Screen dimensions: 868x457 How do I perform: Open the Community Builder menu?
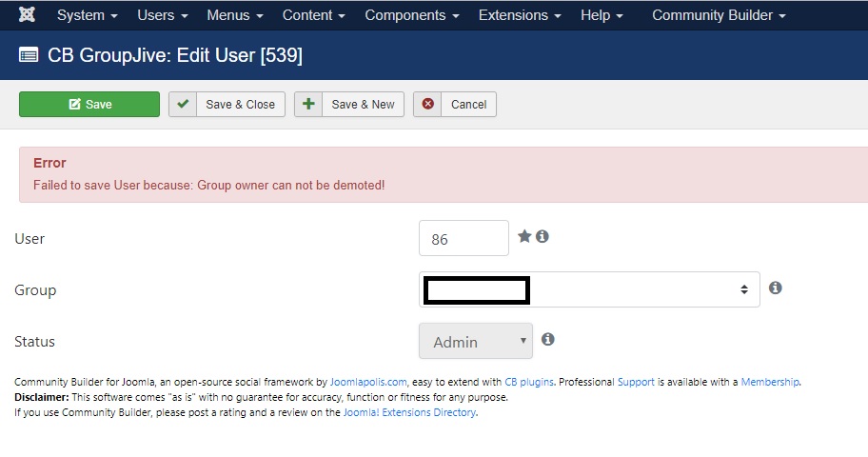coord(719,15)
